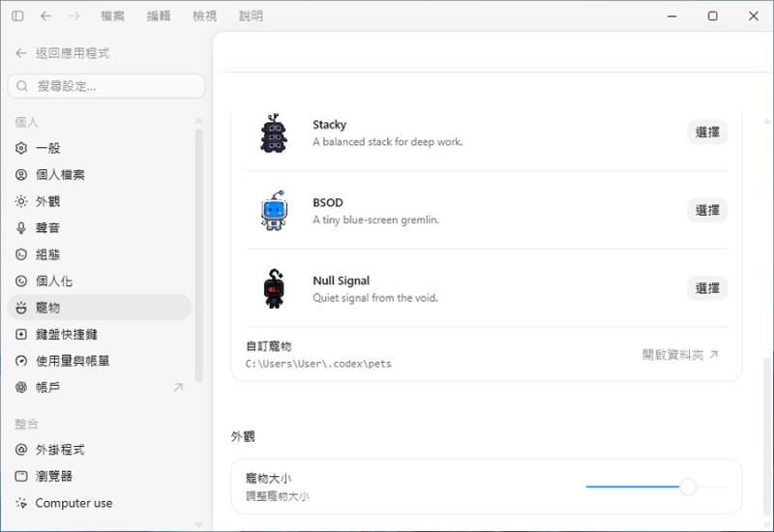Open 瀏覽器 settings page
The height and width of the screenshot is (532, 774).
[100, 476]
